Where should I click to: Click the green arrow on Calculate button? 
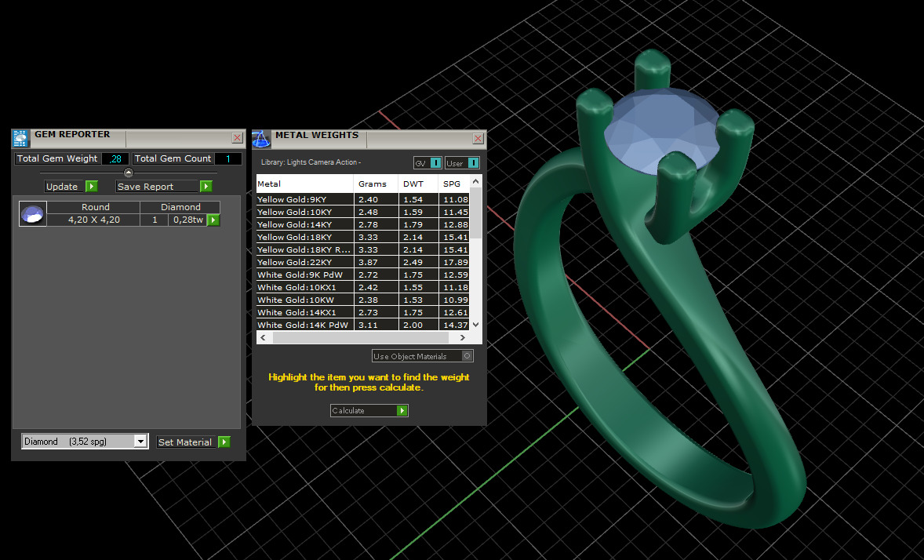402,410
